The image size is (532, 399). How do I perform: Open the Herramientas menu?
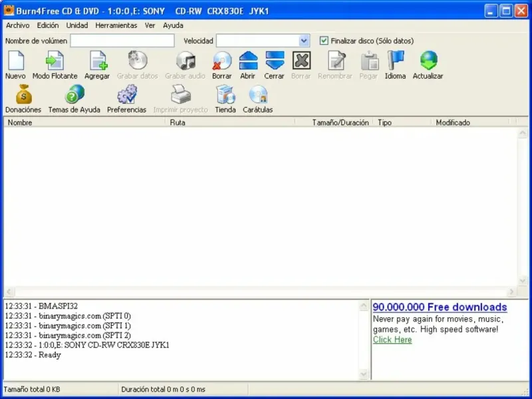pos(116,25)
